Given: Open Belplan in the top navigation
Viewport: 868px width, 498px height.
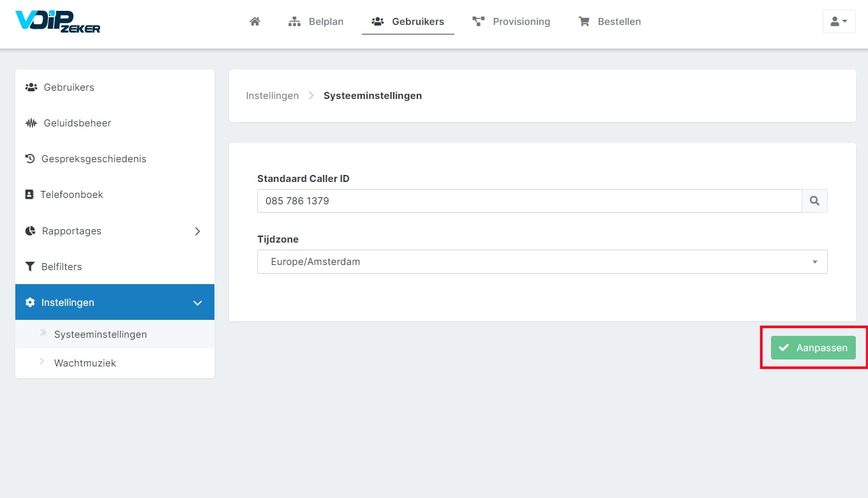Looking at the screenshot, I should point(316,22).
